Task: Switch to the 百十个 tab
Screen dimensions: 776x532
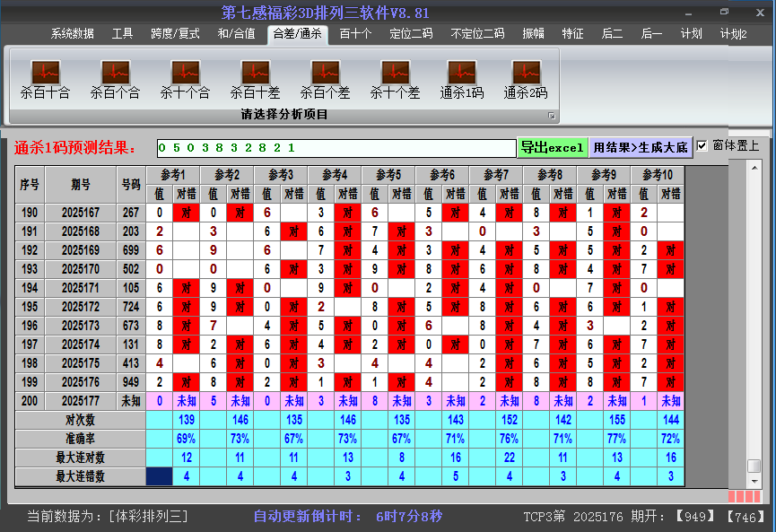Action: (x=355, y=34)
